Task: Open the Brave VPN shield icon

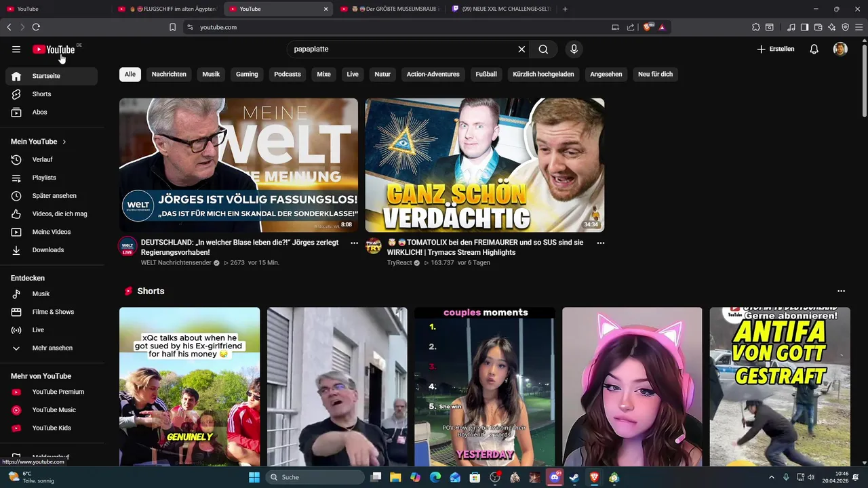Action: (845, 27)
